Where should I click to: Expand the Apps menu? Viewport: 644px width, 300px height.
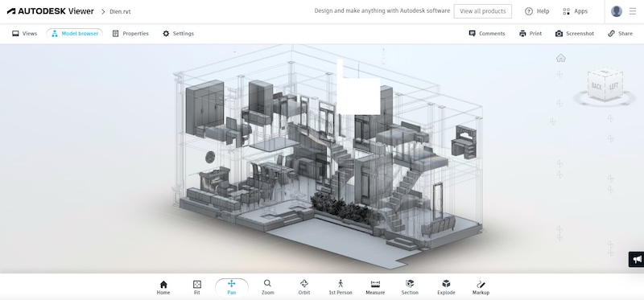click(x=575, y=11)
